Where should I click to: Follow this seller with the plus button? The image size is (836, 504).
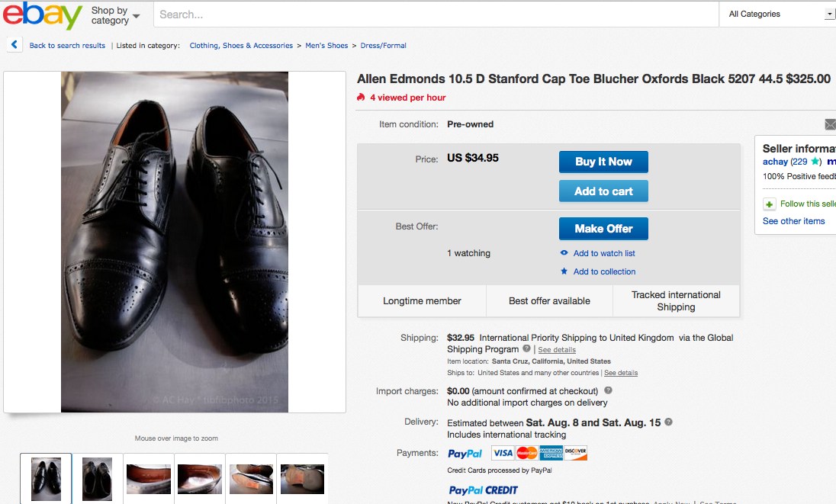[770, 204]
